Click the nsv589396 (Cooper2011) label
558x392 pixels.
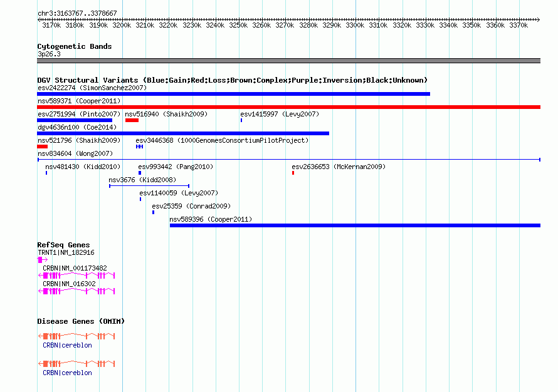pyautogui.click(x=211, y=219)
